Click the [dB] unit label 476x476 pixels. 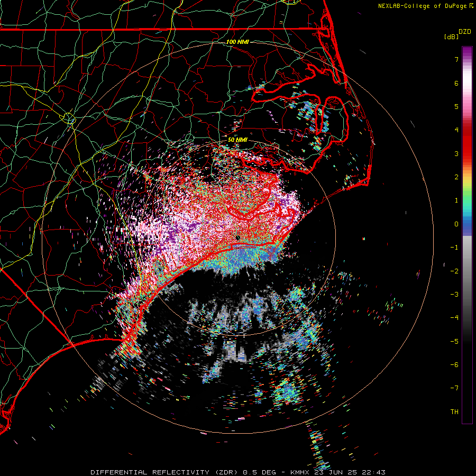pos(451,37)
